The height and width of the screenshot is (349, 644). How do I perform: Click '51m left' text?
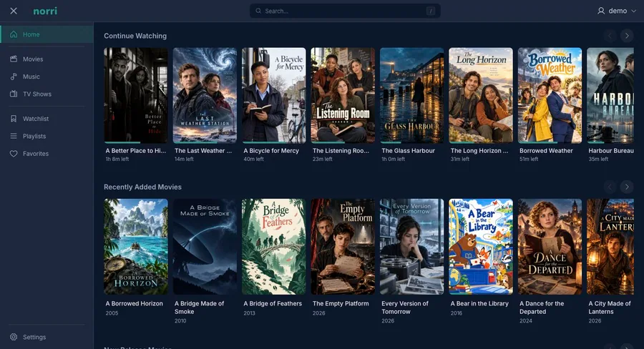pos(529,159)
